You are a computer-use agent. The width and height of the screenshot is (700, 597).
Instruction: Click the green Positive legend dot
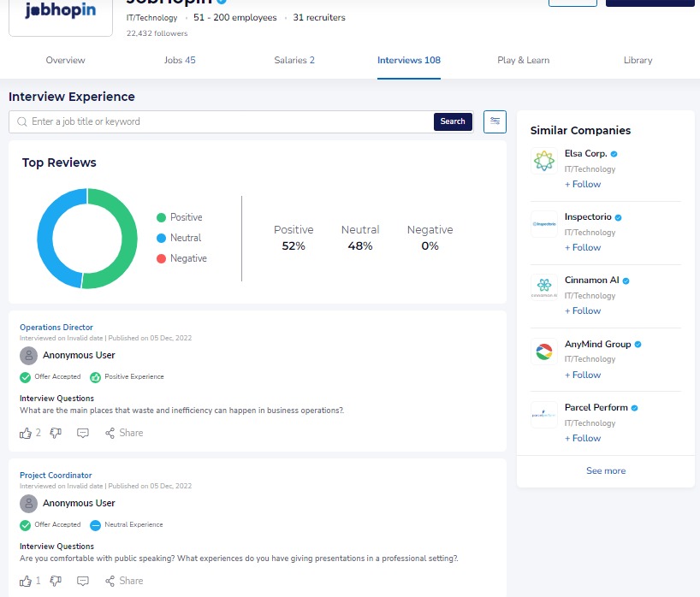[x=161, y=218]
